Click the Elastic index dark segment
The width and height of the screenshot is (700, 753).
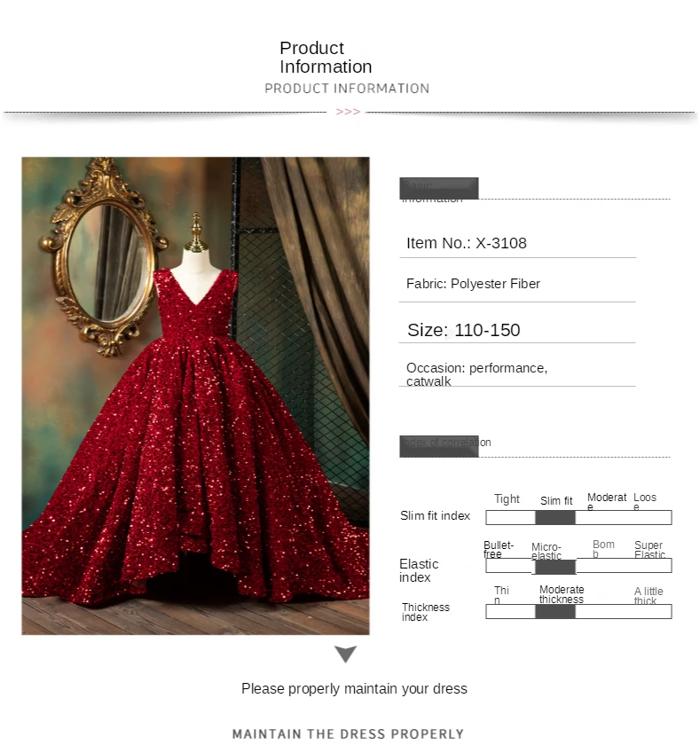click(x=554, y=567)
